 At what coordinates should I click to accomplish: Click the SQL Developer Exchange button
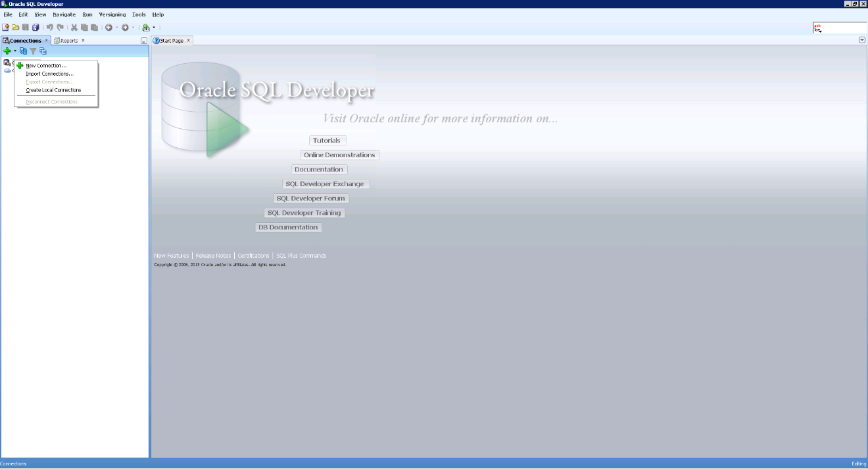click(325, 184)
